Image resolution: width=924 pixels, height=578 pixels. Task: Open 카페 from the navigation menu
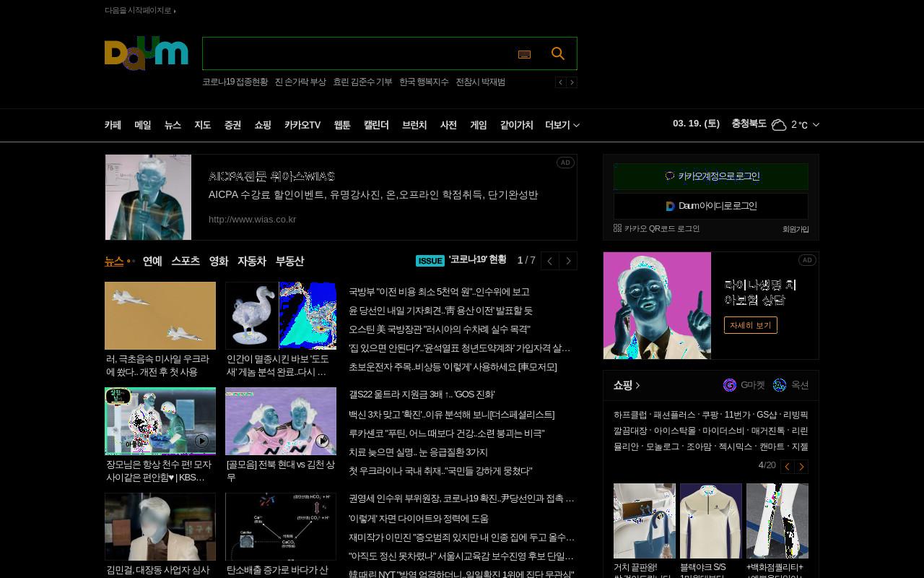[113, 125]
